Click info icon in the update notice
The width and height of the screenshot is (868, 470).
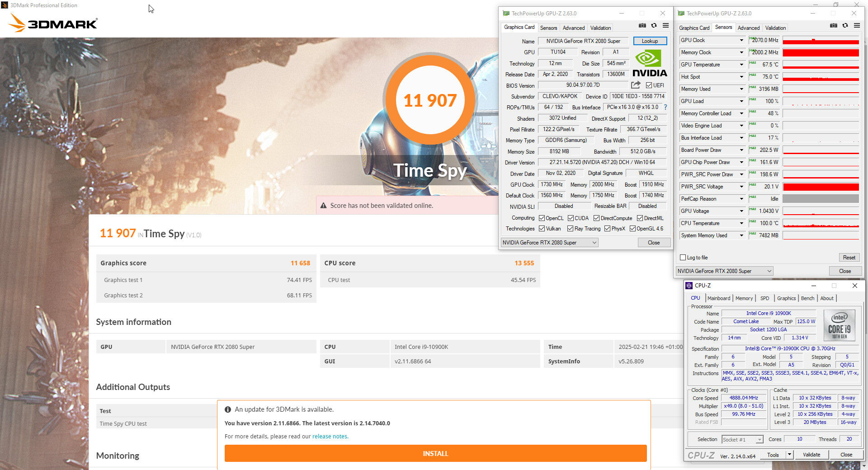click(x=228, y=409)
